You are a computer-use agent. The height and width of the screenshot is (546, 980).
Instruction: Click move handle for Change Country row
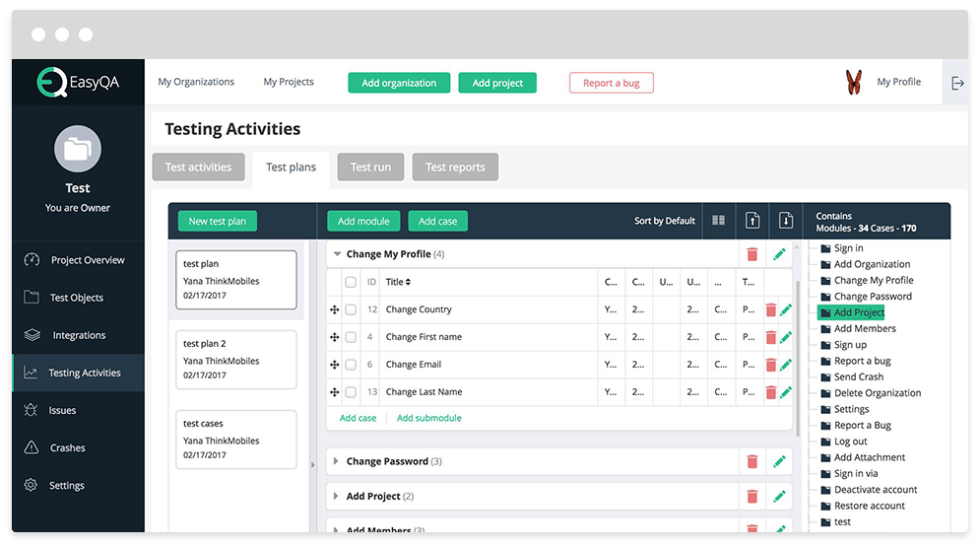(334, 309)
